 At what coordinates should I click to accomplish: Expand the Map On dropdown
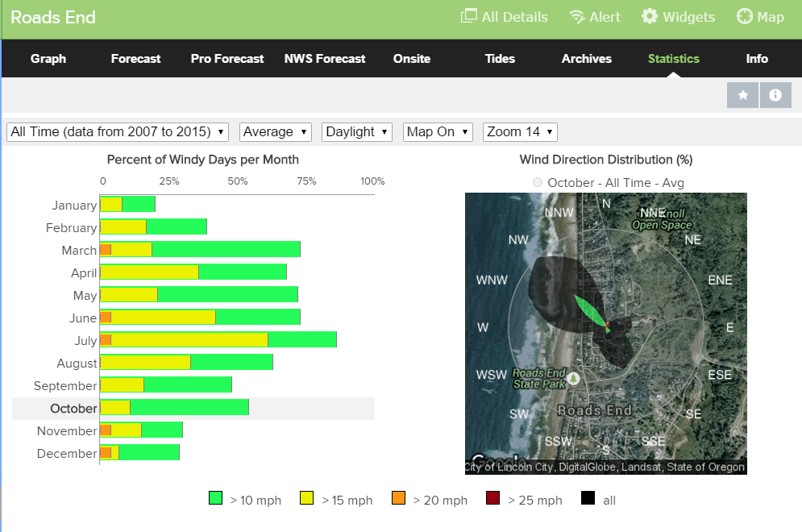coord(437,131)
